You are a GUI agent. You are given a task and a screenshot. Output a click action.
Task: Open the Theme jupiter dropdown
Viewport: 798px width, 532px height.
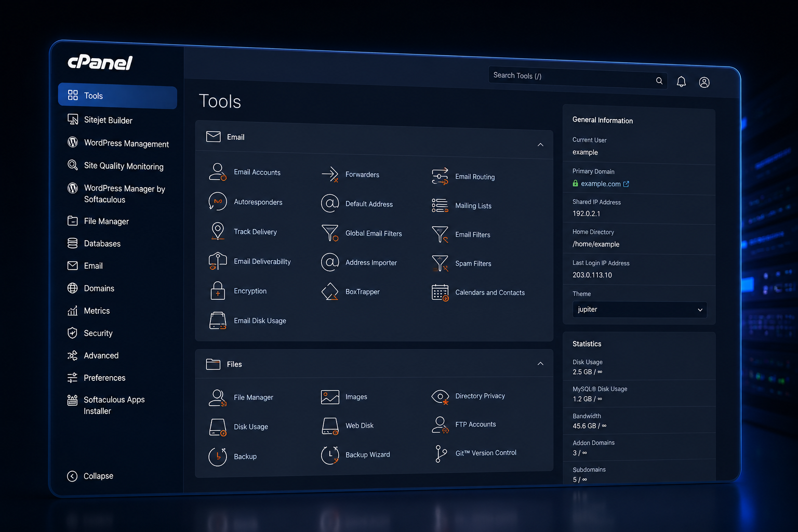pos(640,309)
